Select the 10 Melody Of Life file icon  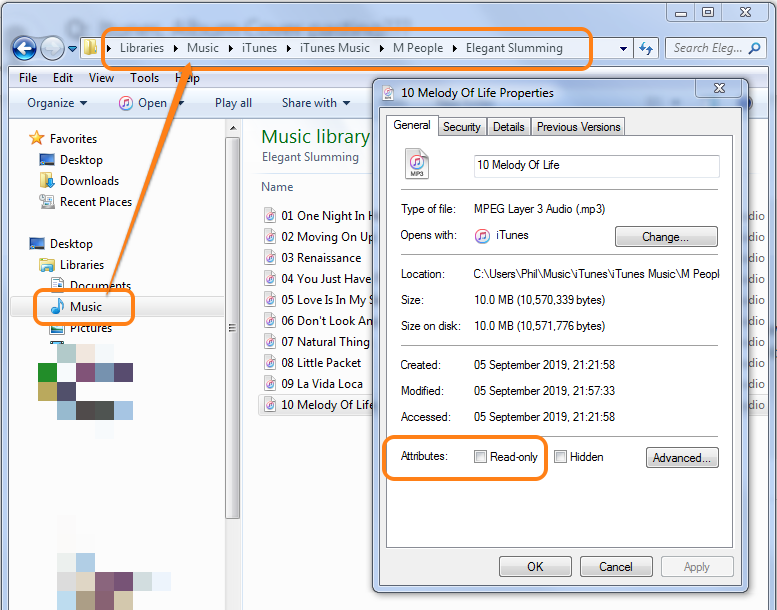(270, 404)
